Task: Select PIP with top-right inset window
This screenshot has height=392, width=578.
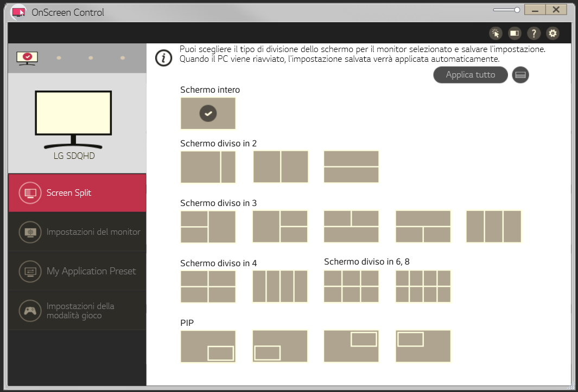Action: 351,346
